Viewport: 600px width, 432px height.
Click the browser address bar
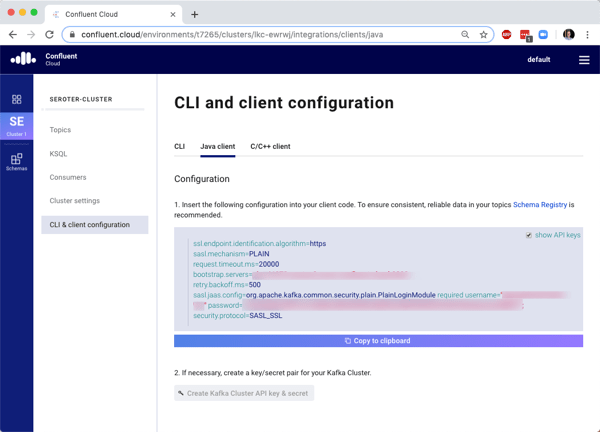point(260,34)
